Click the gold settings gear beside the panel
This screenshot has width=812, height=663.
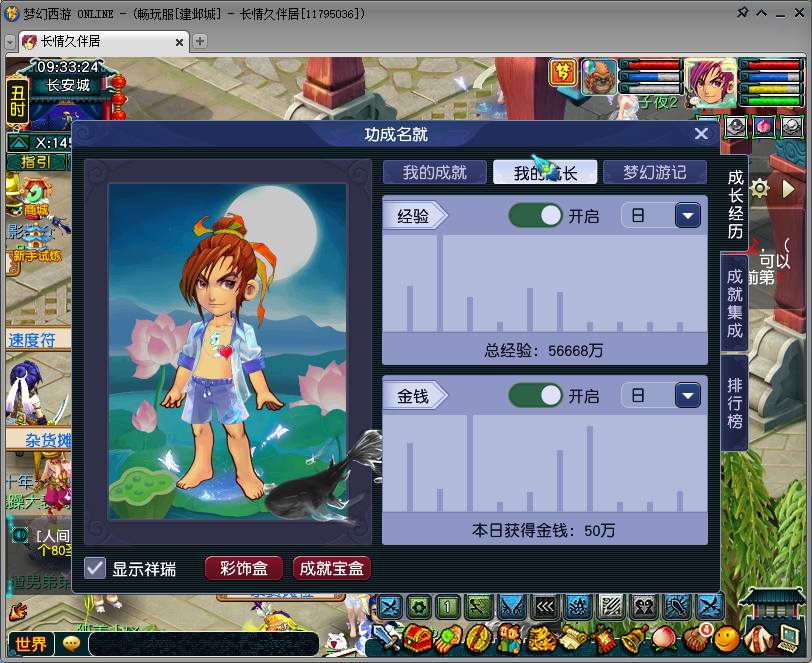coord(759,188)
